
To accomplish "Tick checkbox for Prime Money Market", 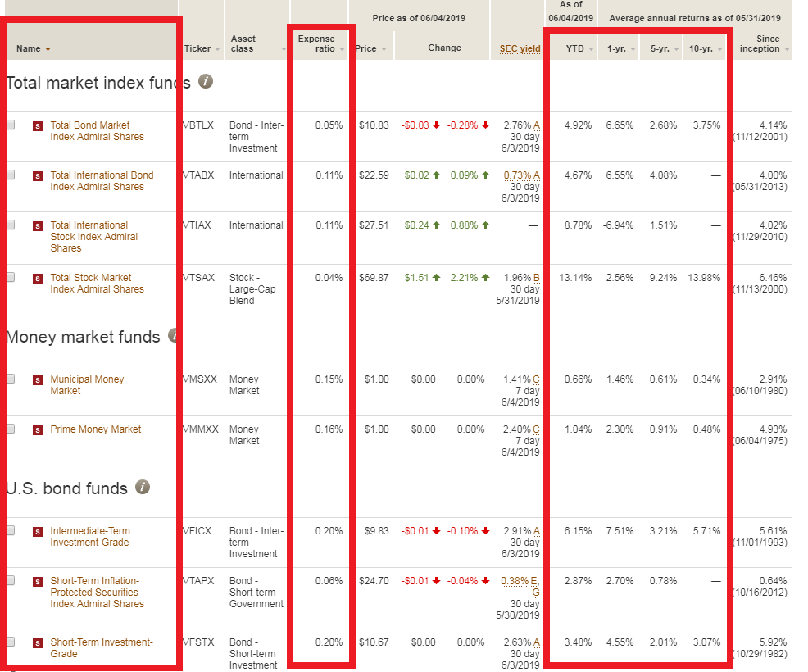I will (x=11, y=429).
